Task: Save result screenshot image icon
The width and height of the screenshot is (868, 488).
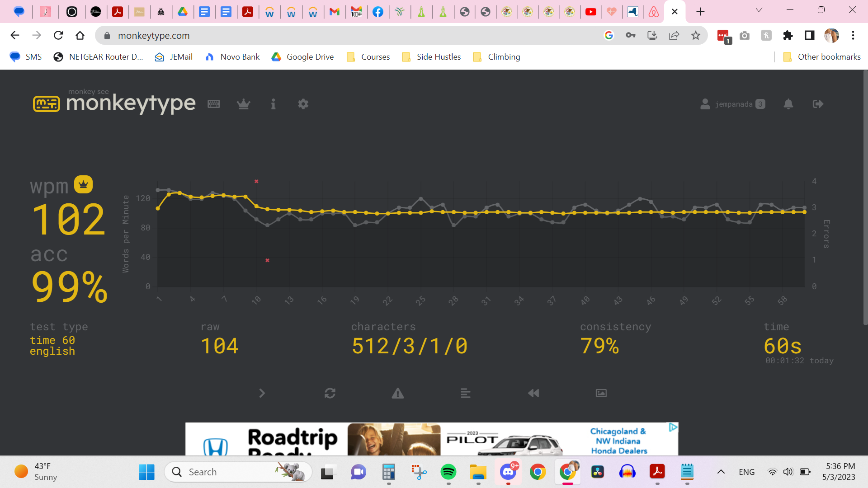Action: point(601,393)
